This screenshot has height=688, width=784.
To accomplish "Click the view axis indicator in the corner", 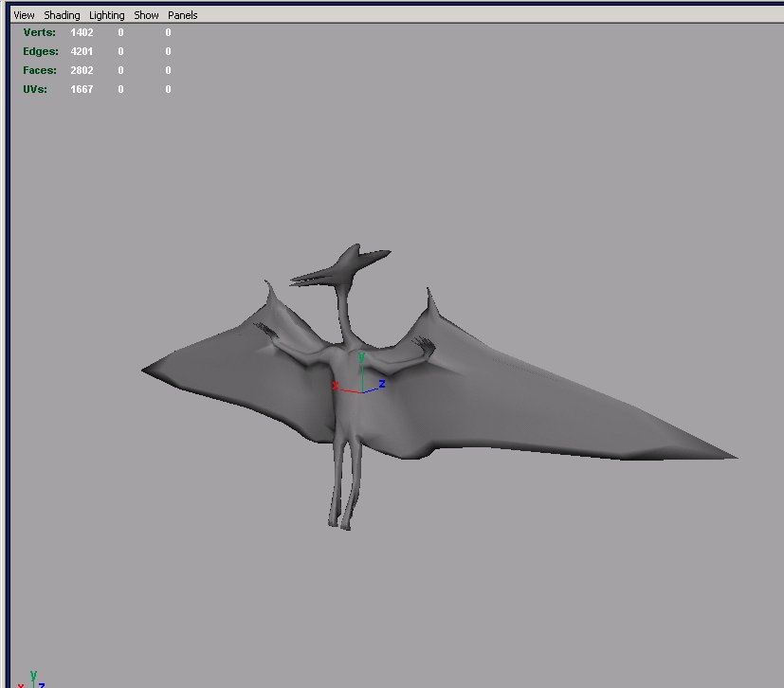I will click(x=31, y=679).
